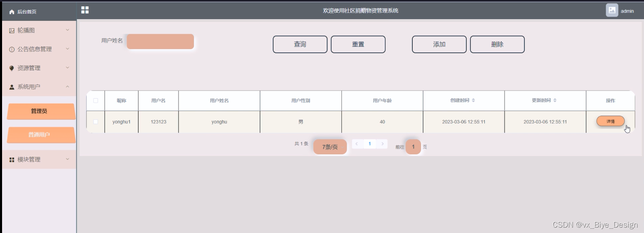Select the 轮播图 menu label
This screenshot has width=644, height=233.
tap(26, 30)
